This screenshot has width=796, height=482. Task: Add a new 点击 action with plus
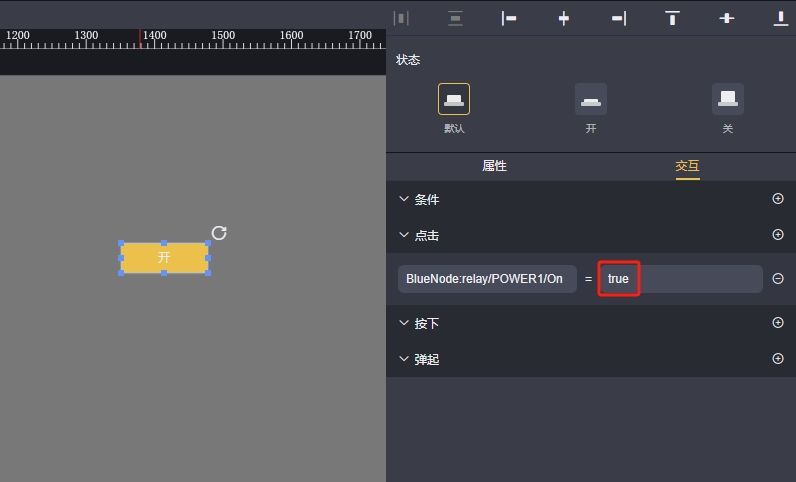tap(778, 235)
